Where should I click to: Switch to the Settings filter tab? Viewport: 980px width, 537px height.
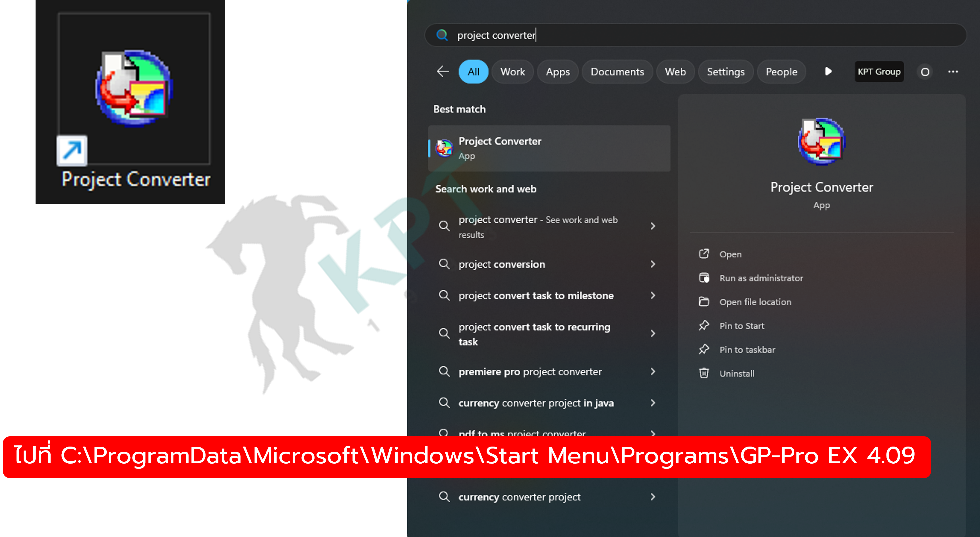(x=725, y=72)
